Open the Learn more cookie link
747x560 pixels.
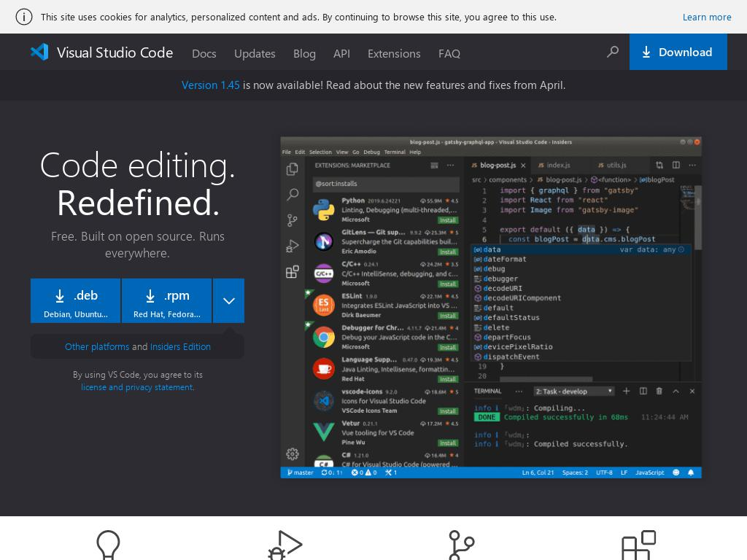tap(706, 17)
